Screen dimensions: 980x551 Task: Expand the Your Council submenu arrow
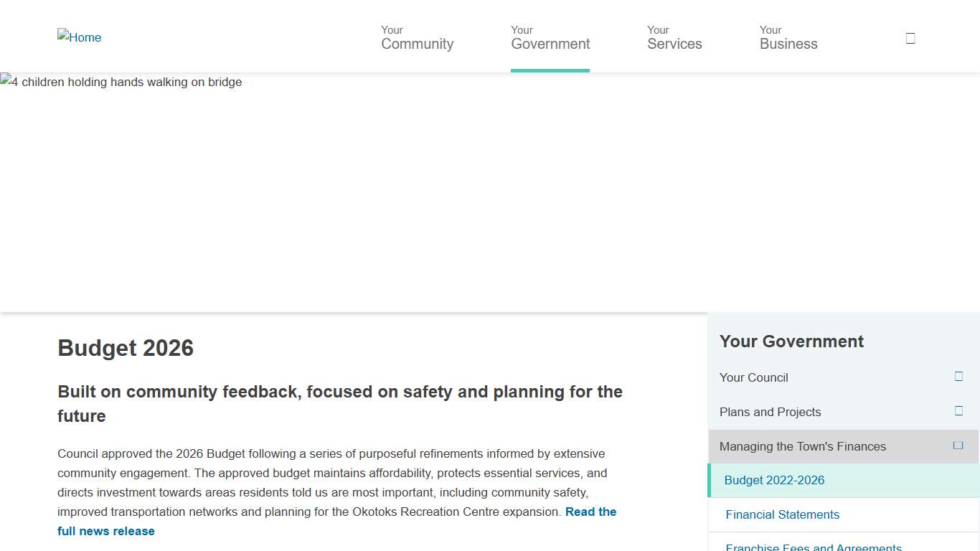click(x=958, y=377)
